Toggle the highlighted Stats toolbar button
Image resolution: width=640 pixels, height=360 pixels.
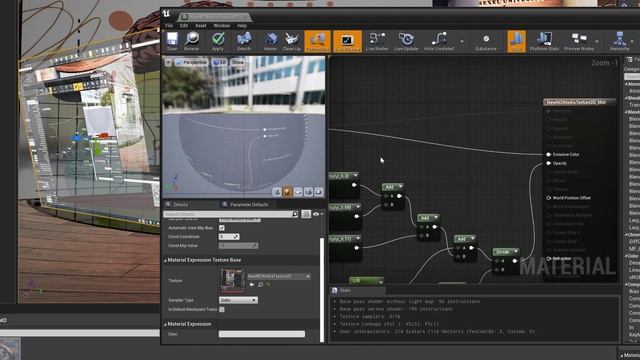516,41
